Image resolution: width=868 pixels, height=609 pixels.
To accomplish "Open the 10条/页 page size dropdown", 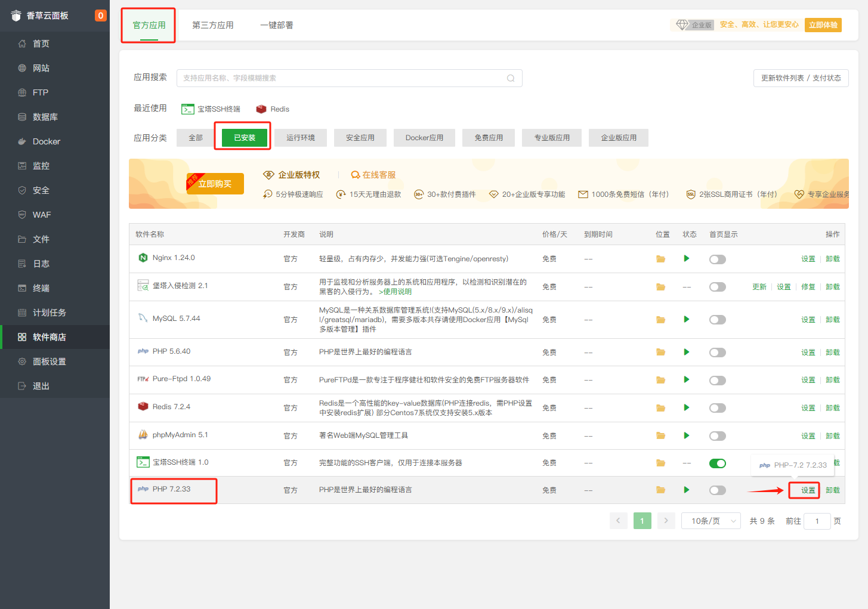I will click(711, 521).
